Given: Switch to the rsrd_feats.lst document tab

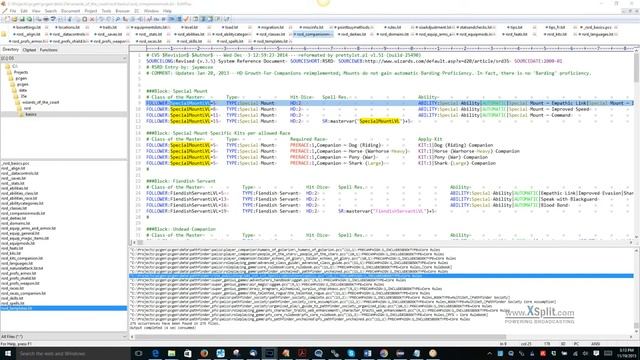Looking at the screenshot, I should click(x=516, y=35).
